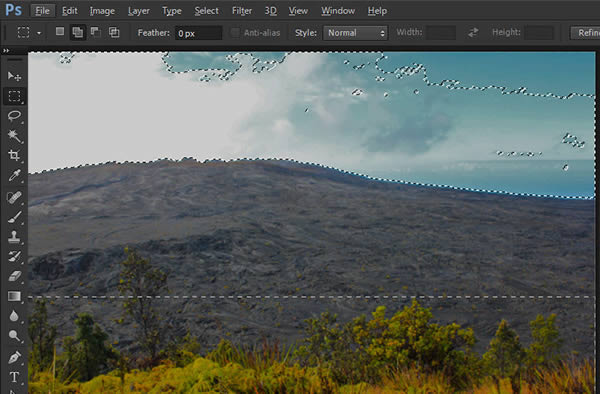Open the Type menu

172,11
